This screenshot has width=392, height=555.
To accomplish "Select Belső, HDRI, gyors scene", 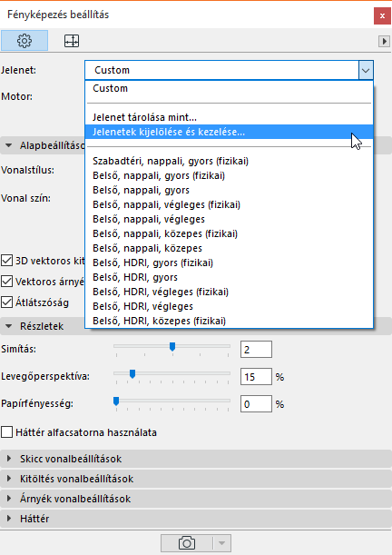I will pos(229,277).
